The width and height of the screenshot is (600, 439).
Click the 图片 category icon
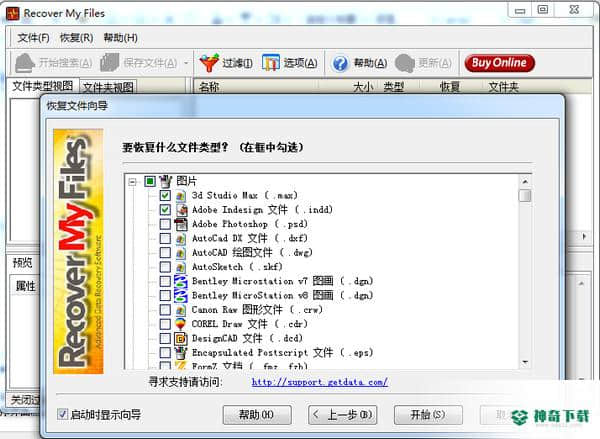pyautogui.click(x=166, y=181)
